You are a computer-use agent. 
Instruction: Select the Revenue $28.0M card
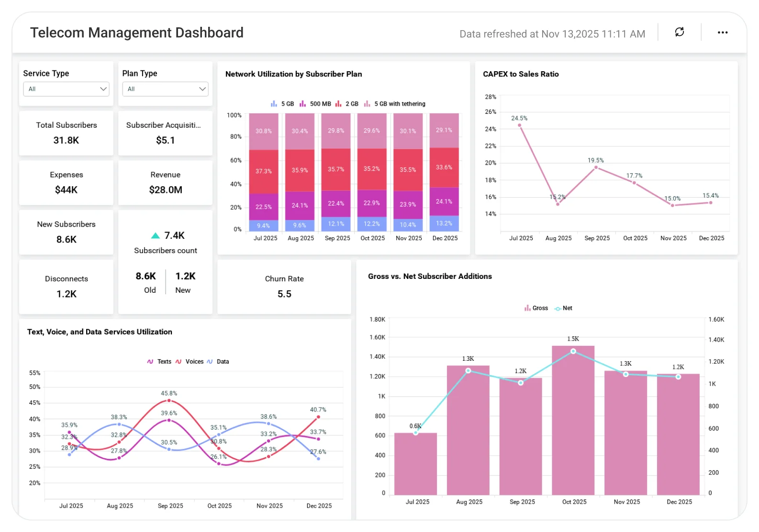click(165, 183)
